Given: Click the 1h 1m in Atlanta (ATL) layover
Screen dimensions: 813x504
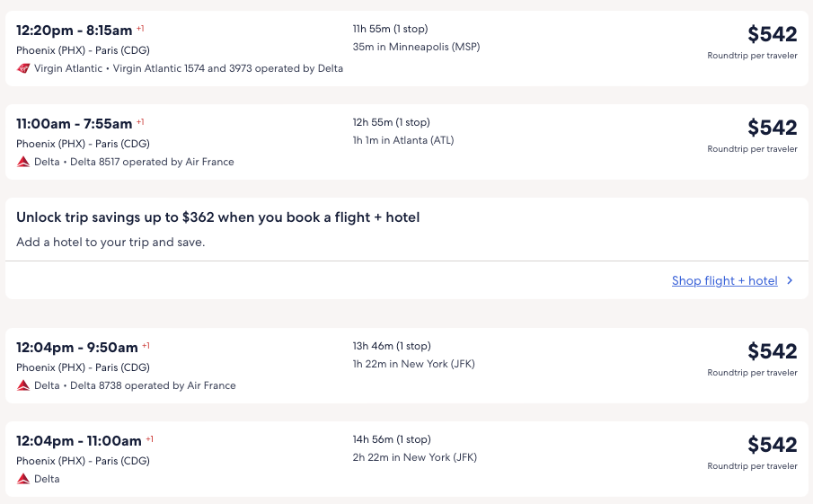Looking at the screenshot, I should click(405, 140).
